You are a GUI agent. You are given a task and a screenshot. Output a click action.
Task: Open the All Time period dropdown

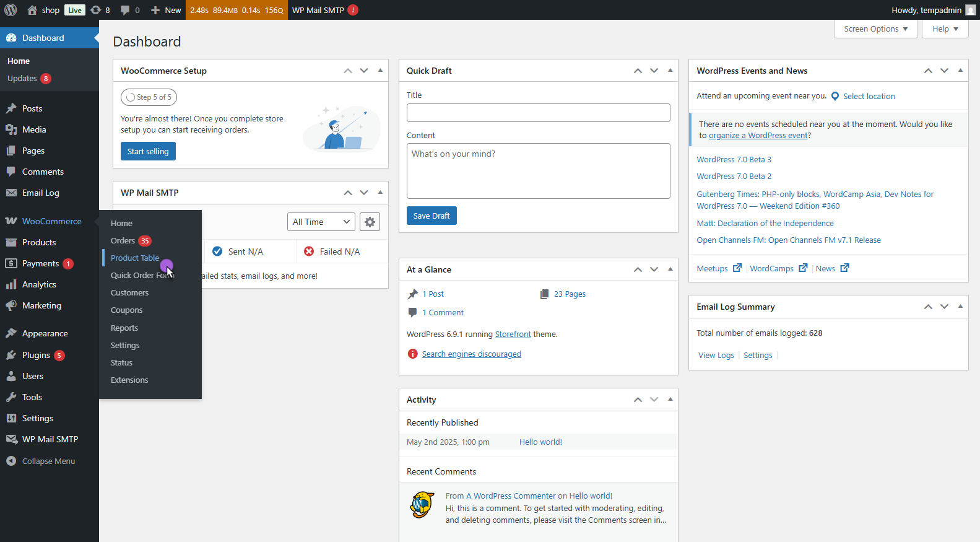321,222
